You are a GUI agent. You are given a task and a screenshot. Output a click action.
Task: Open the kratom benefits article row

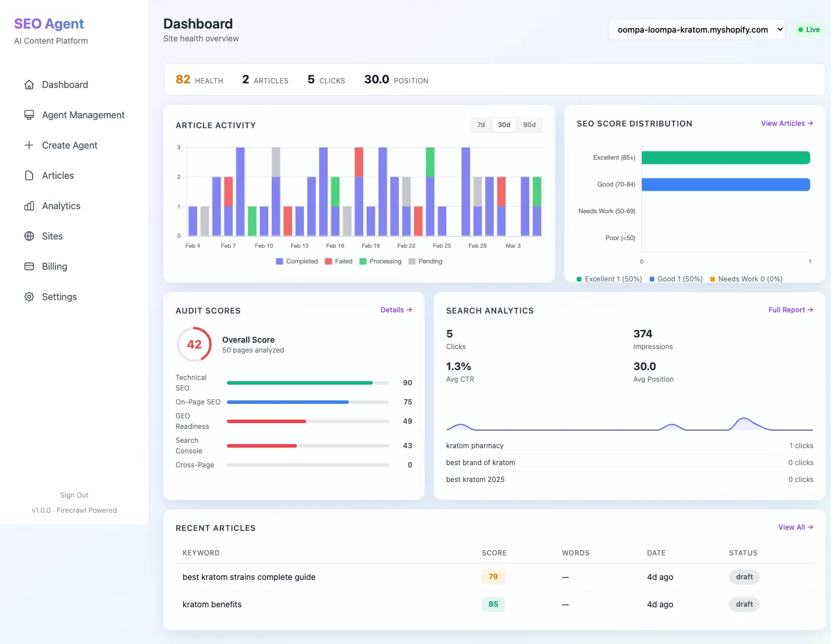coord(212,604)
